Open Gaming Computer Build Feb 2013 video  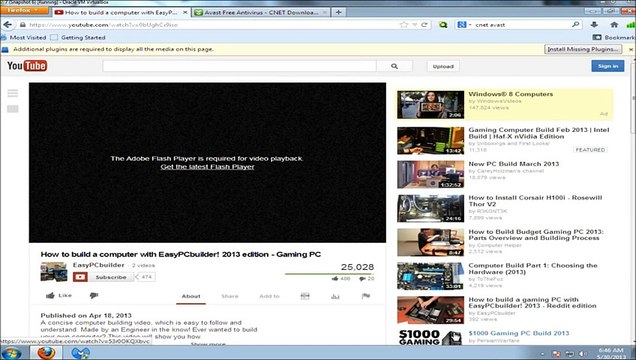pyautogui.click(x=539, y=133)
